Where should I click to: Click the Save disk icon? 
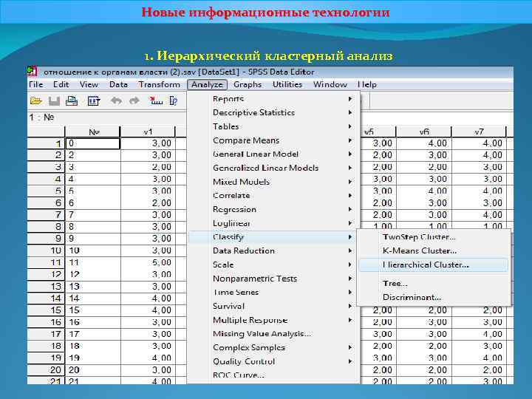point(54,100)
